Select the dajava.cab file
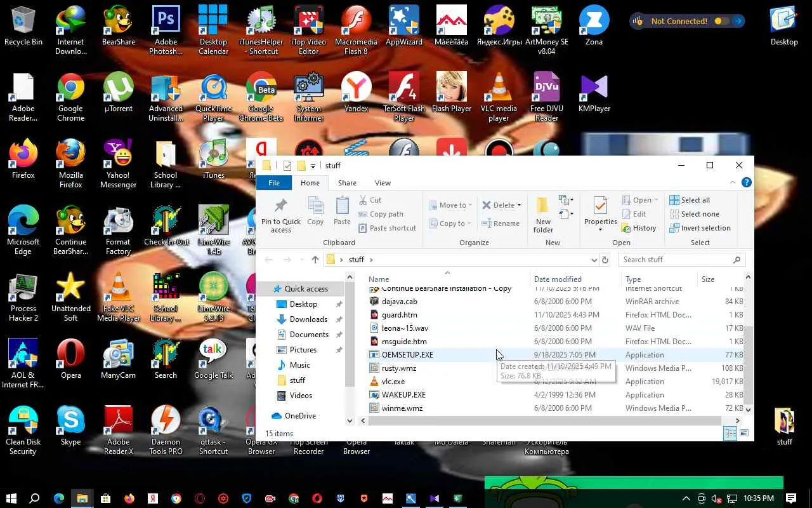Viewport: 812px width, 508px height. pos(399,302)
